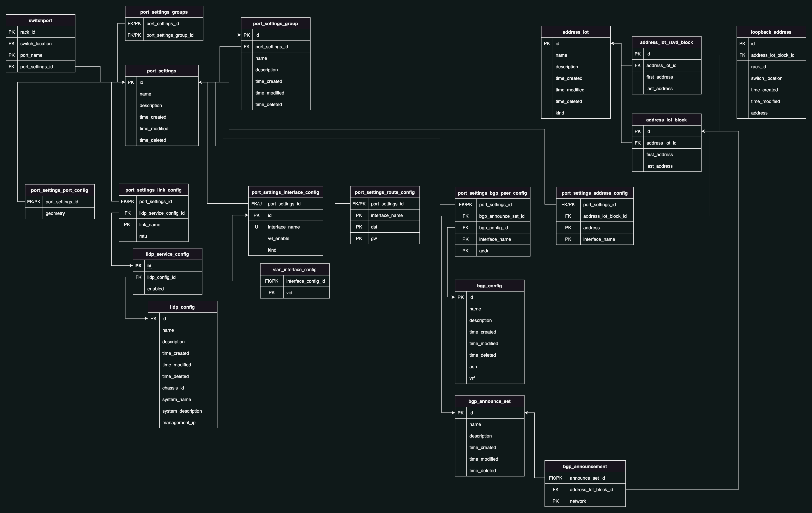Select port_settings_interface_config header

click(285, 192)
